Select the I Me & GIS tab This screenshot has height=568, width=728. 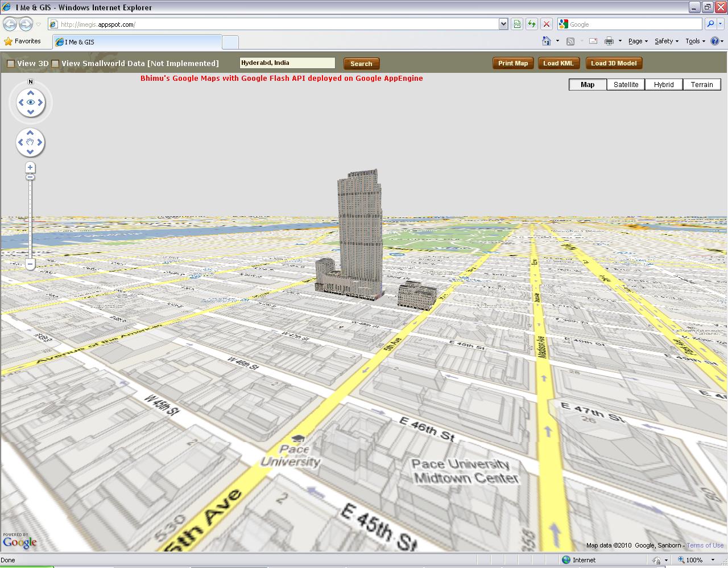[137, 42]
